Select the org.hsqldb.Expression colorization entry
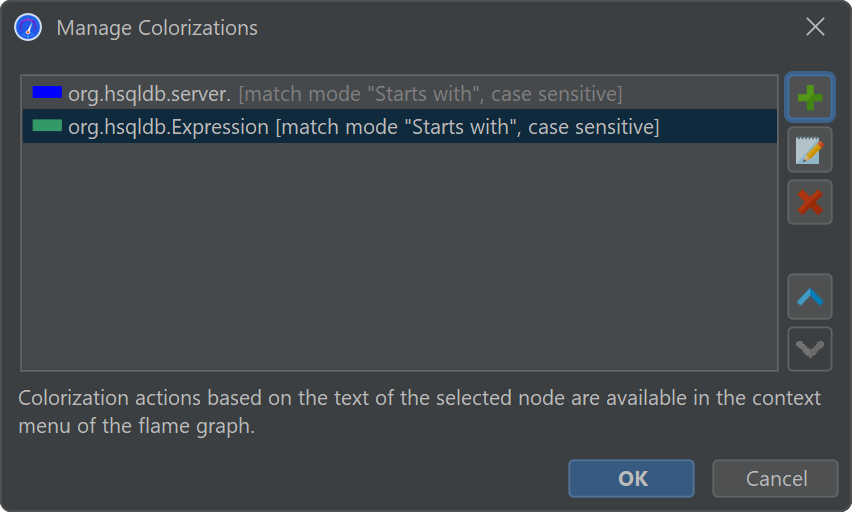The width and height of the screenshot is (852, 512). coord(170,128)
